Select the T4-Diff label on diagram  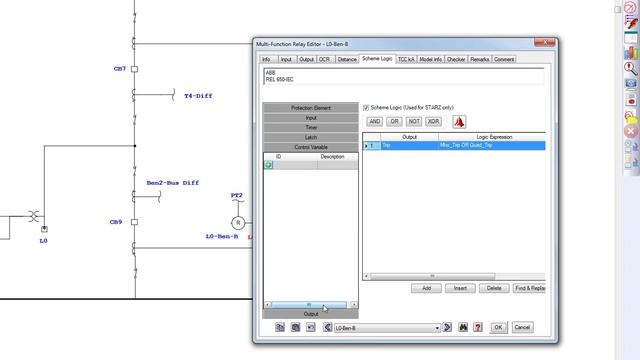click(198, 96)
